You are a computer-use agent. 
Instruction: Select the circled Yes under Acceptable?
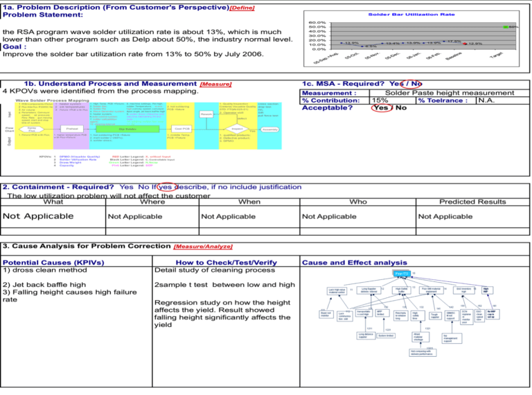pyautogui.click(x=380, y=108)
